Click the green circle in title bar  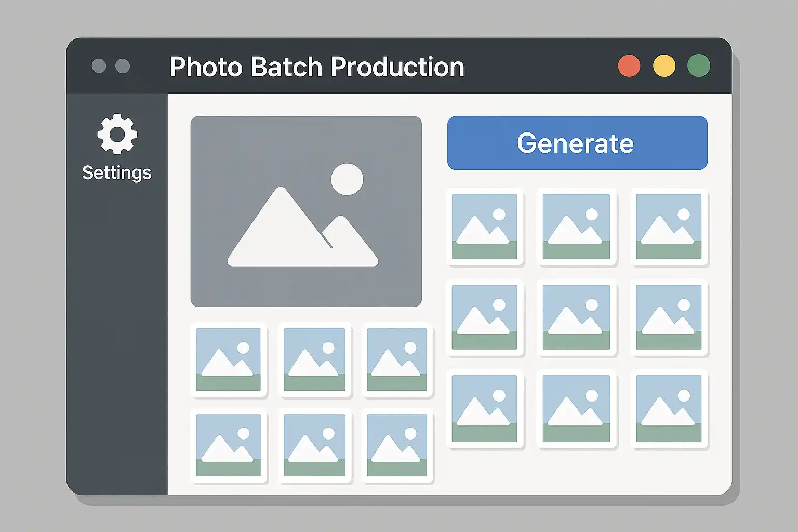tap(698, 66)
